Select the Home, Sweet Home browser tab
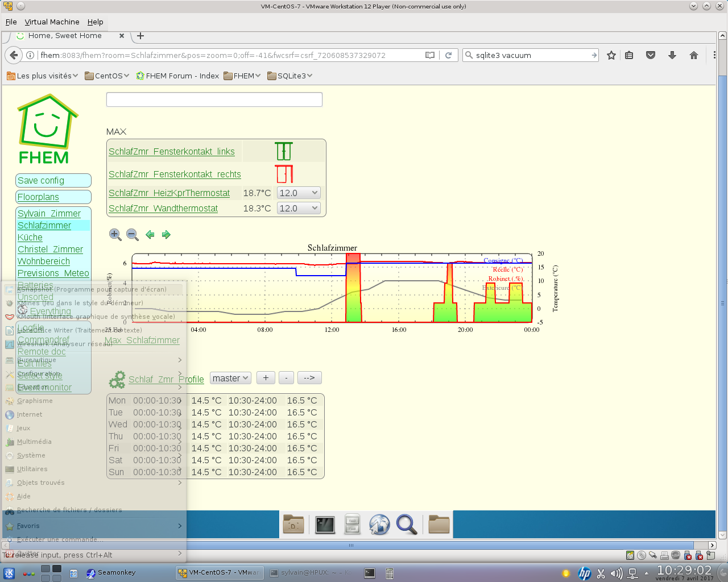This screenshot has height=582, width=728. pyautogui.click(x=71, y=36)
